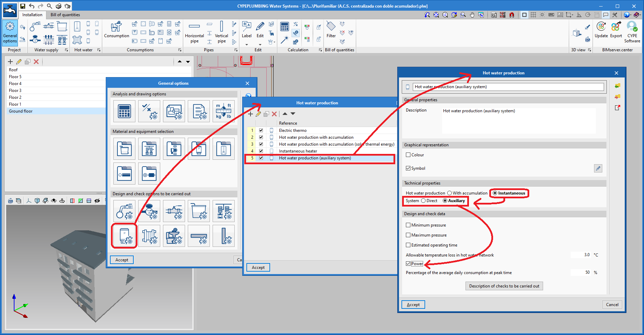
Task: Click the Update BIMserver icon
Action: 601,30
